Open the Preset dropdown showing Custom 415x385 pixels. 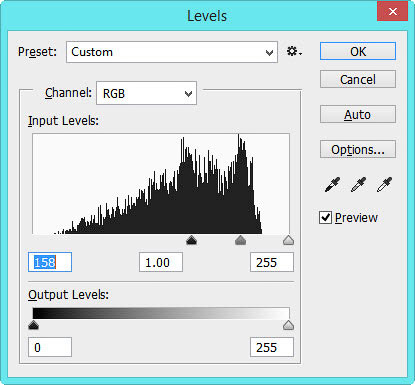coord(172,52)
